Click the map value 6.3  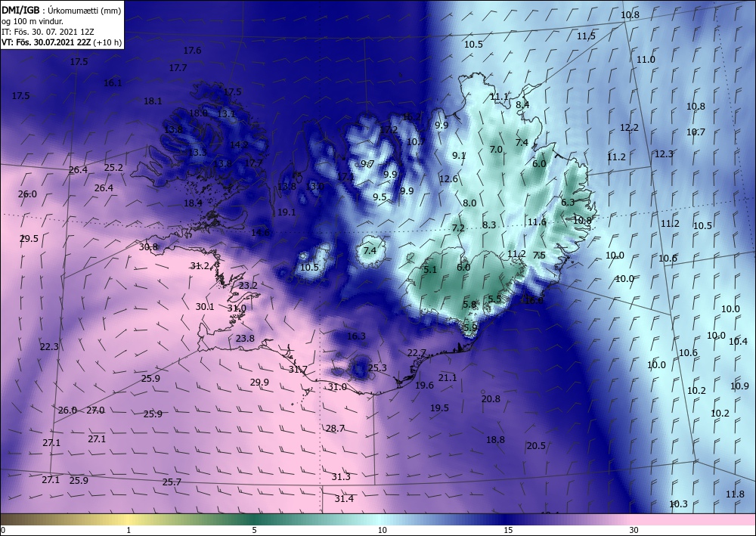[568, 202]
